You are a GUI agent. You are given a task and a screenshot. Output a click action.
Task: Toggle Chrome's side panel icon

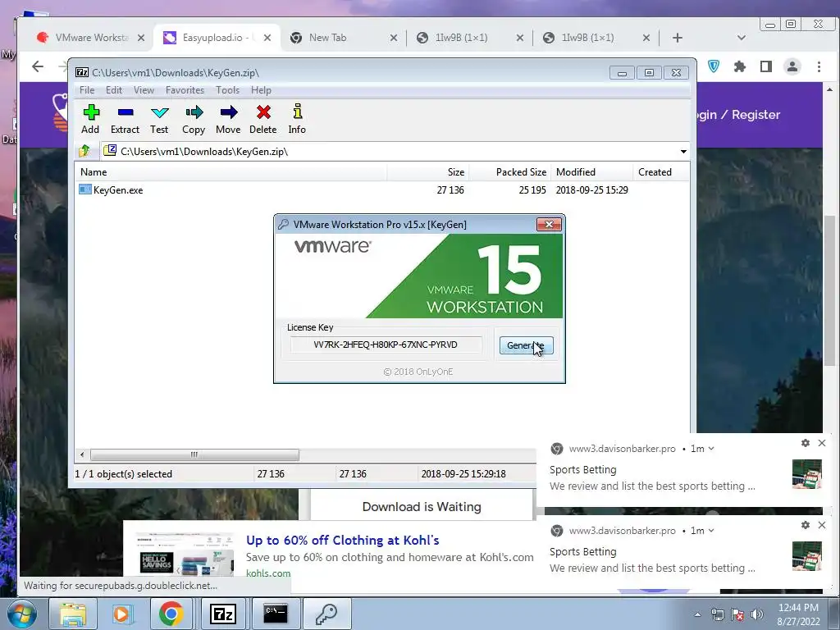click(766, 66)
